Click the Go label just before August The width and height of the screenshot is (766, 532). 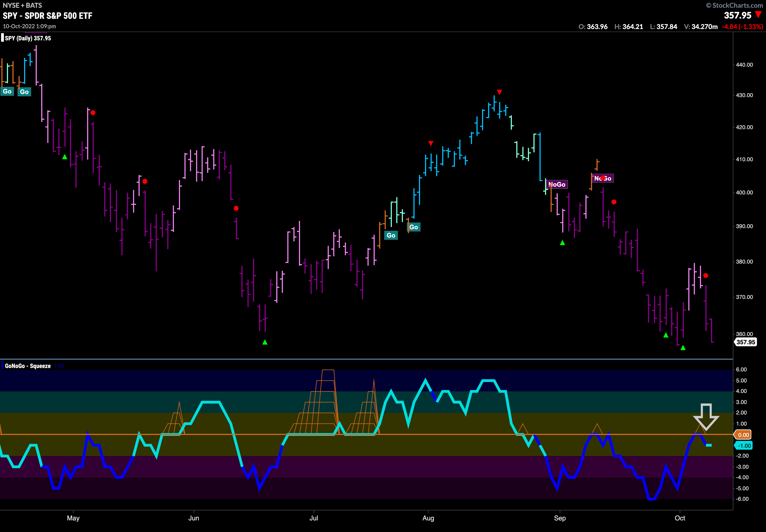pyautogui.click(x=414, y=227)
